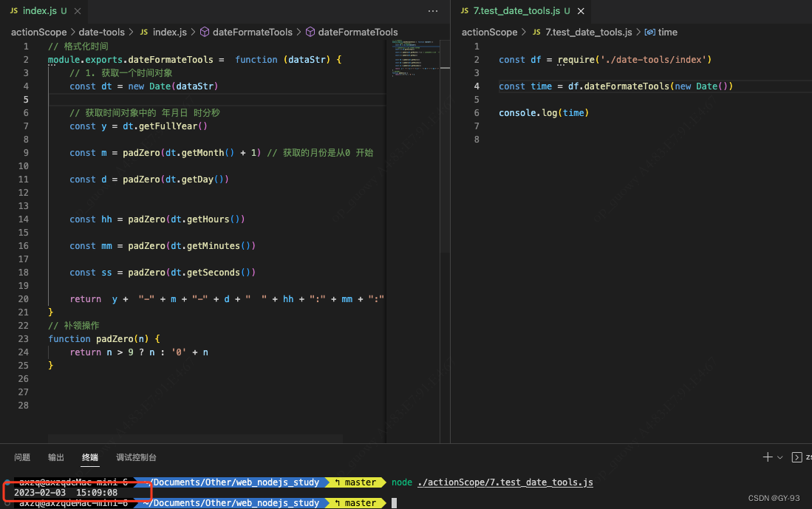
Task: Select last dateFormateTools breadcrumb item
Action: pos(358,32)
